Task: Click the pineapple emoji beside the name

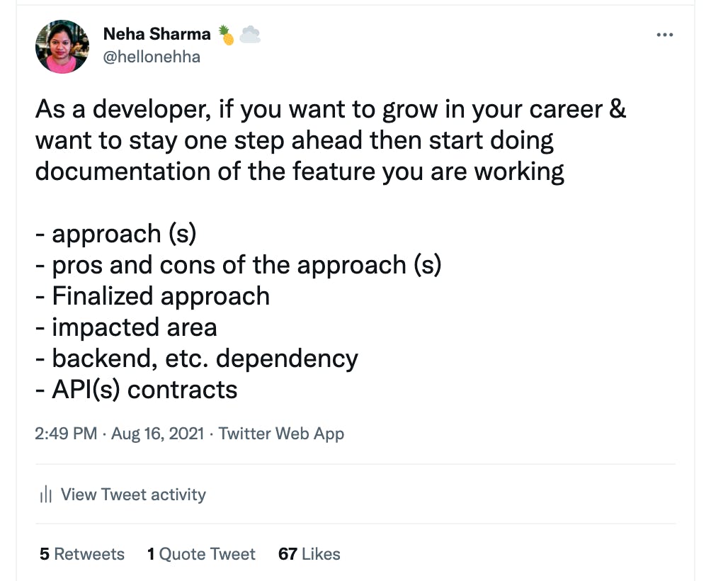Action: tap(226, 35)
